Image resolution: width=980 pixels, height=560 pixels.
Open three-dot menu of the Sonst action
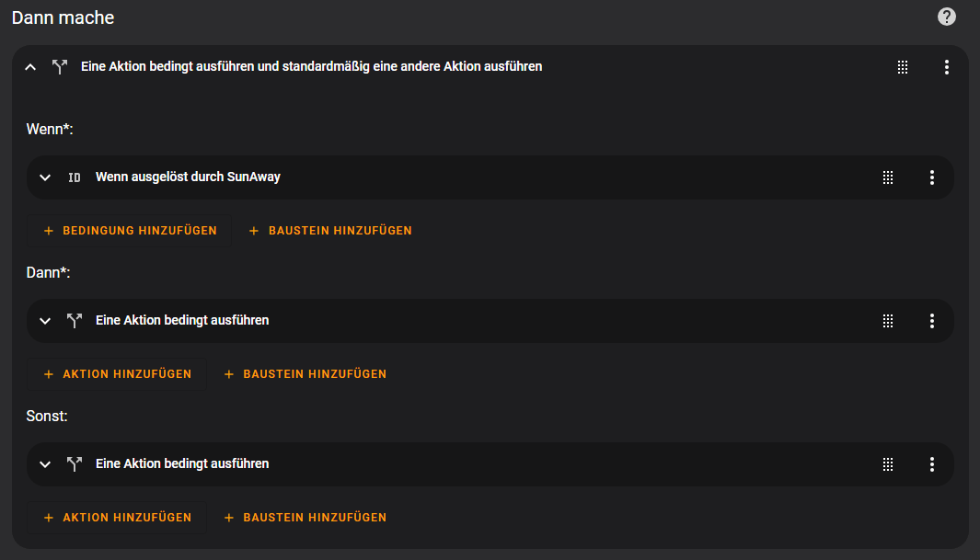point(931,464)
